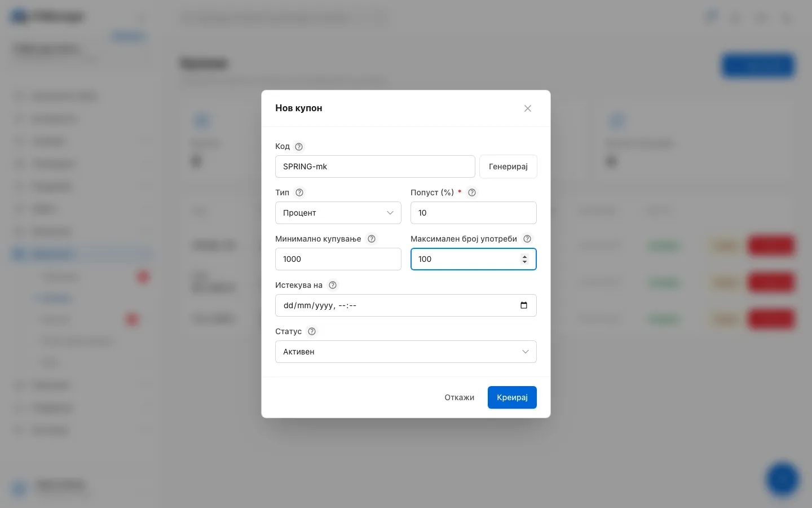Open help for Максимален број употреби
The height and width of the screenshot is (508, 812).
pyautogui.click(x=527, y=239)
